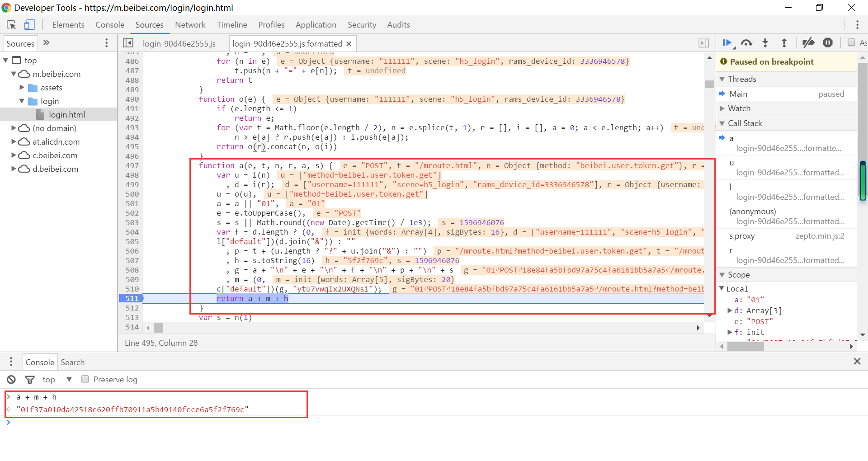The height and width of the screenshot is (461, 868).
Task: Open the Security panel
Action: click(362, 25)
